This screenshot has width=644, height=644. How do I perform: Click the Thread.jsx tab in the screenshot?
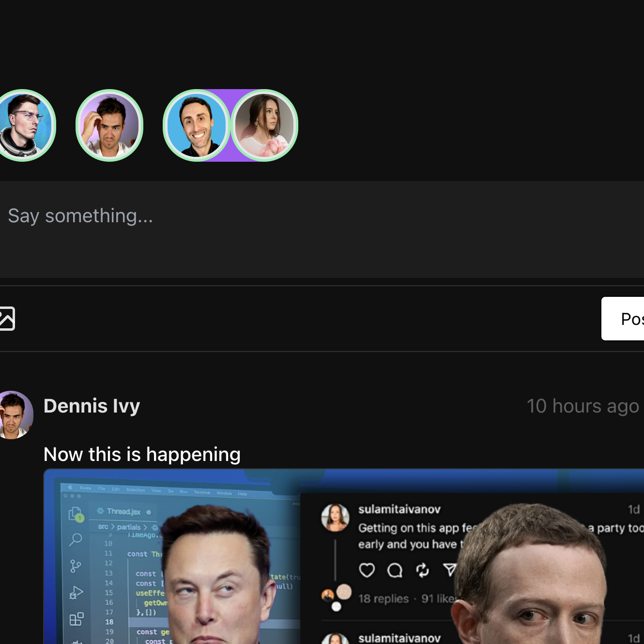pyautogui.click(x=124, y=511)
